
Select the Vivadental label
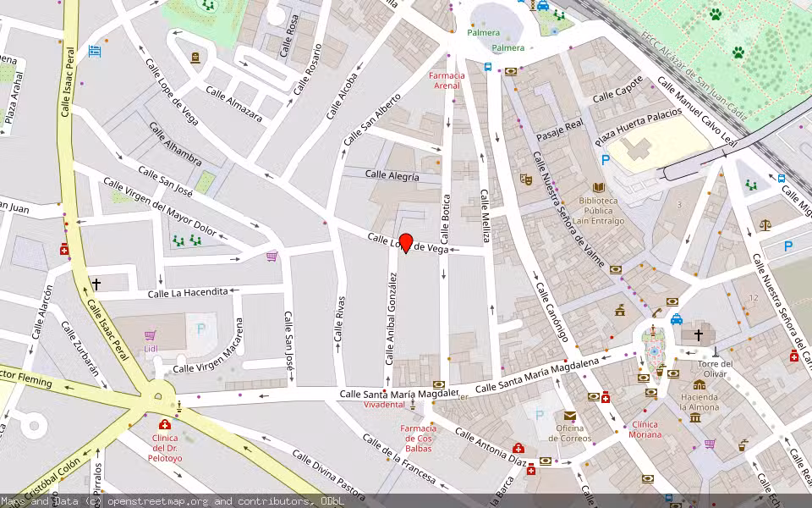(384, 405)
